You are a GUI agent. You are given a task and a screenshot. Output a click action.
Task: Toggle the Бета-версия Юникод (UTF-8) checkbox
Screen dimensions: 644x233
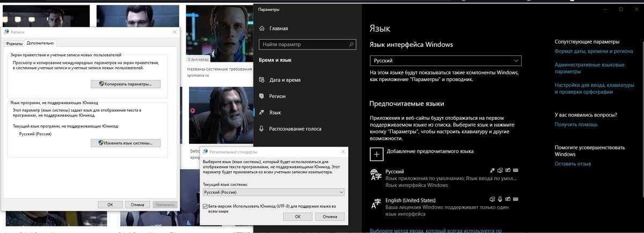pos(206,206)
